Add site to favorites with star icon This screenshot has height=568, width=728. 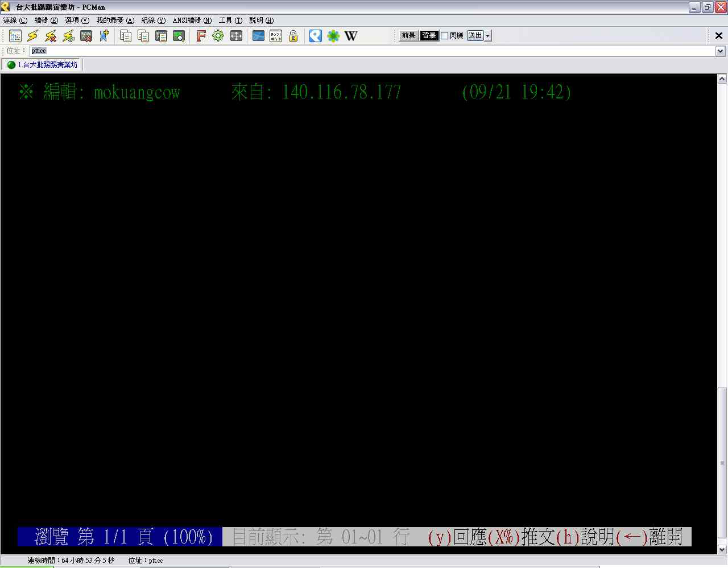pos(104,36)
